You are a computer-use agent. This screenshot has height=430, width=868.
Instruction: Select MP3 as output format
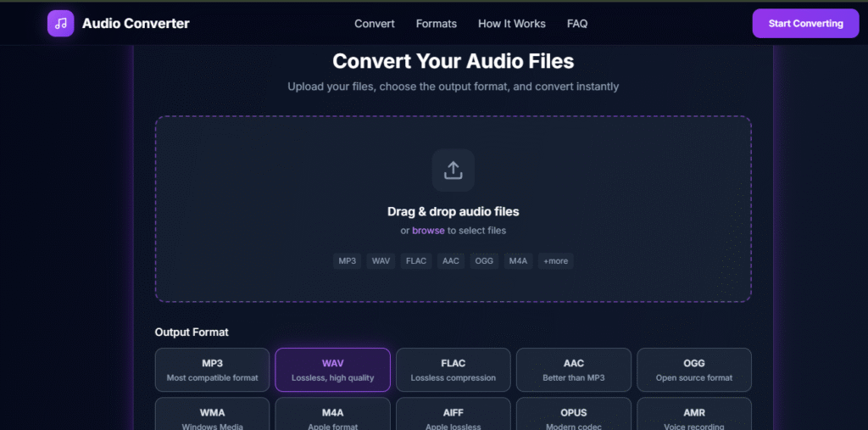212,370
